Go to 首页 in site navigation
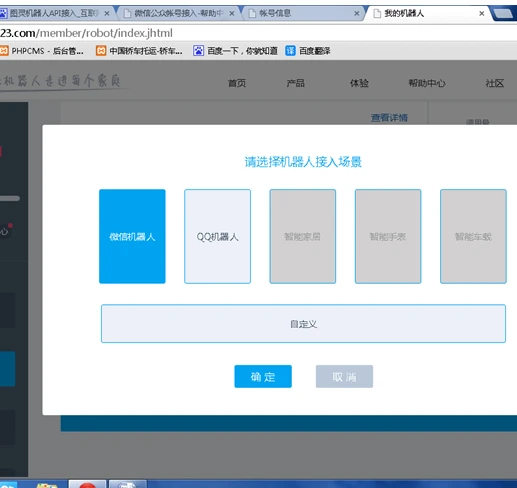The width and height of the screenshot is (517, 488). (237, 83)
